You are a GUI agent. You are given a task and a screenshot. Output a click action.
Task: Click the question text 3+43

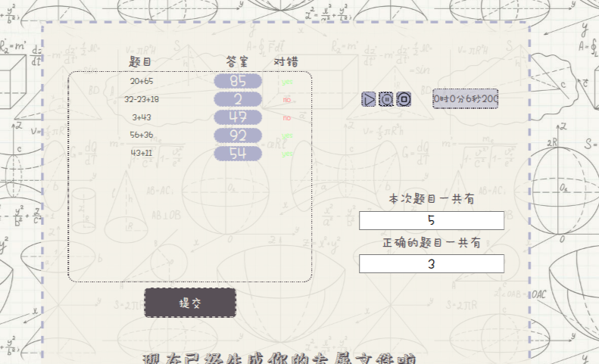pyautogui.click(x=142, y=117)
